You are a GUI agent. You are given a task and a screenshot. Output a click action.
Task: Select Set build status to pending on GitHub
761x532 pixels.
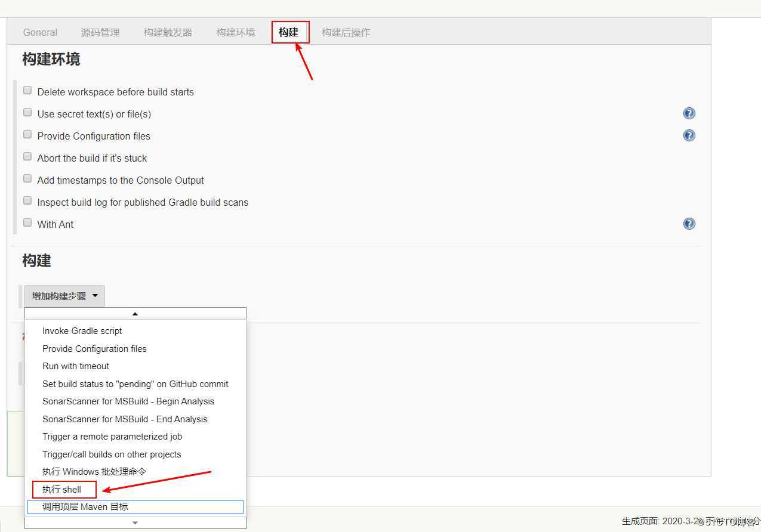pyautogui.click(x=135, y=384)
